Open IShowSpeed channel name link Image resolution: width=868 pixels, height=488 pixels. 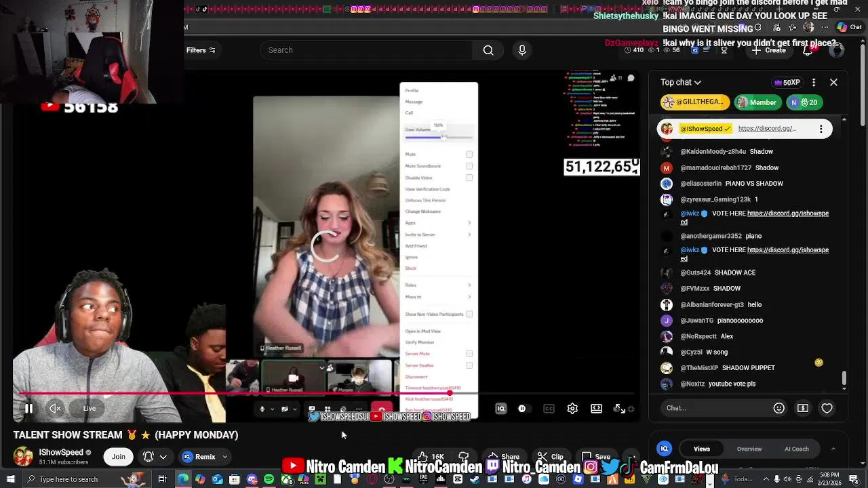(61, 452)
